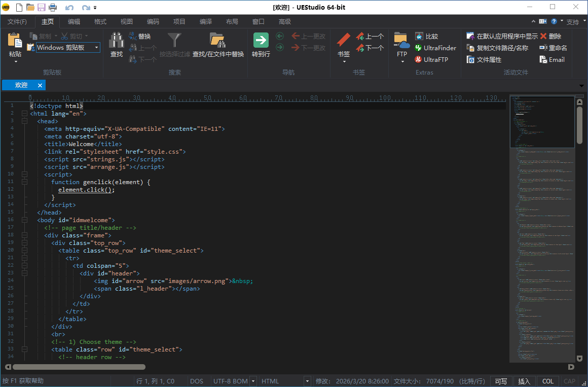588x387 pixels.
Task: Collapse the code fold at the html tag on line 2
Action: tap(24, 114)
